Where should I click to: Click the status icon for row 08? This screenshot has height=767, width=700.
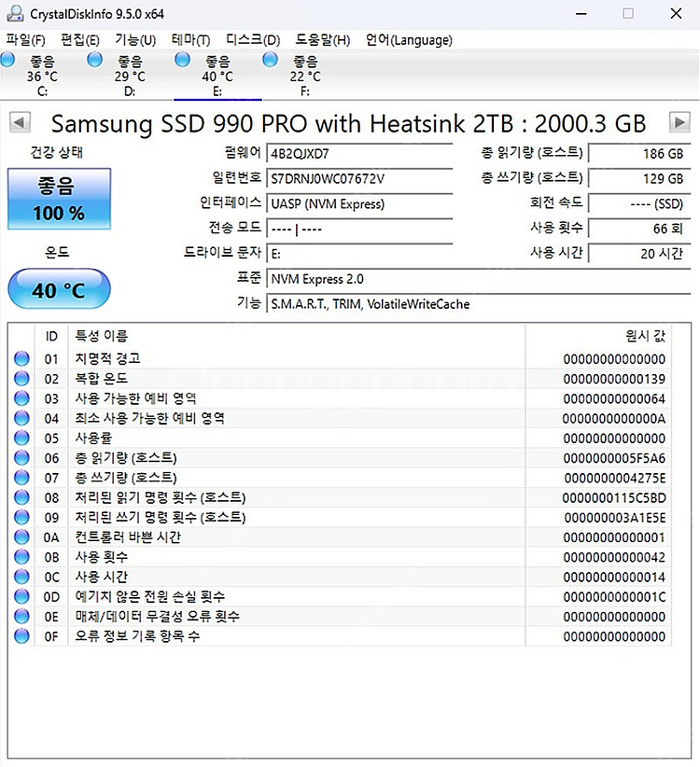[21, 497]
